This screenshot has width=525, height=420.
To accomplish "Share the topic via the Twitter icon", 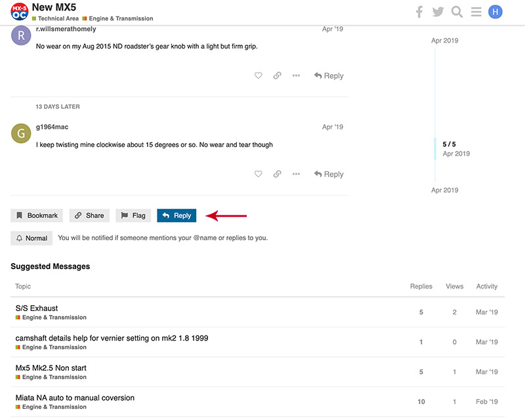I will pyautogui.click(x=438, y=11).
